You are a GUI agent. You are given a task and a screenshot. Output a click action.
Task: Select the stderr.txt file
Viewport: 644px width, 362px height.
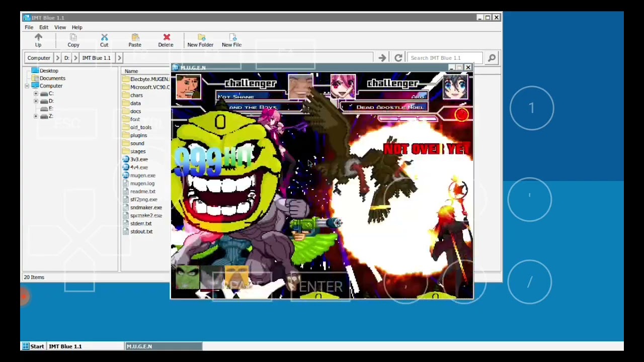tap(137, 224)
